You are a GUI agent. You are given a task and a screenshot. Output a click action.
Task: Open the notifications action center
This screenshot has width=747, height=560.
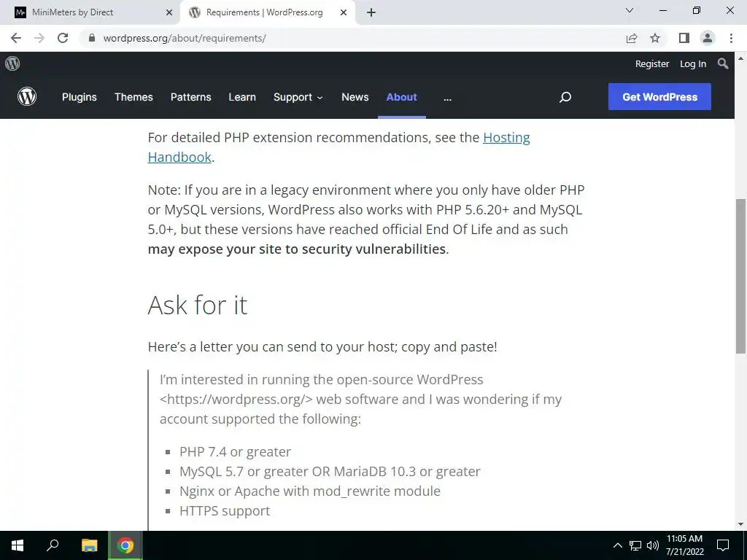(x=723, y=545)
